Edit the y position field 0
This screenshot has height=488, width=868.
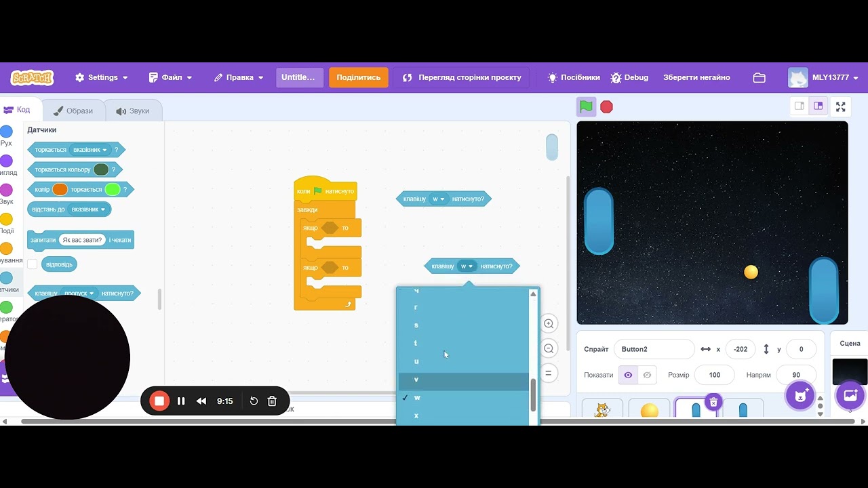tap(801, 349)
